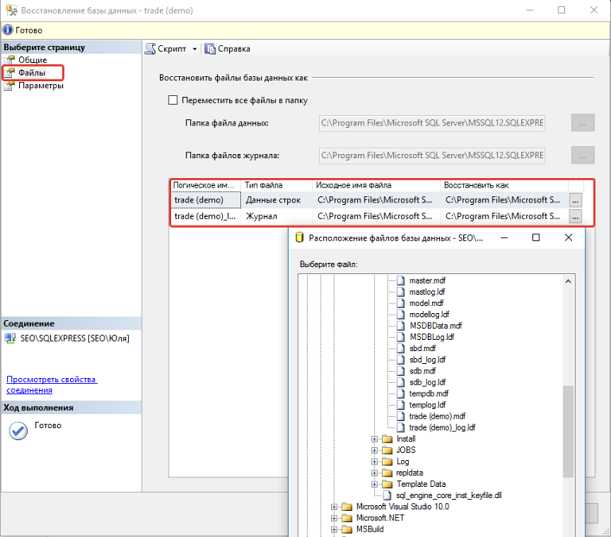Open Справка help icon
This screenshot has height=537, width=611.
pyautogui.click(x=210, y=48)
